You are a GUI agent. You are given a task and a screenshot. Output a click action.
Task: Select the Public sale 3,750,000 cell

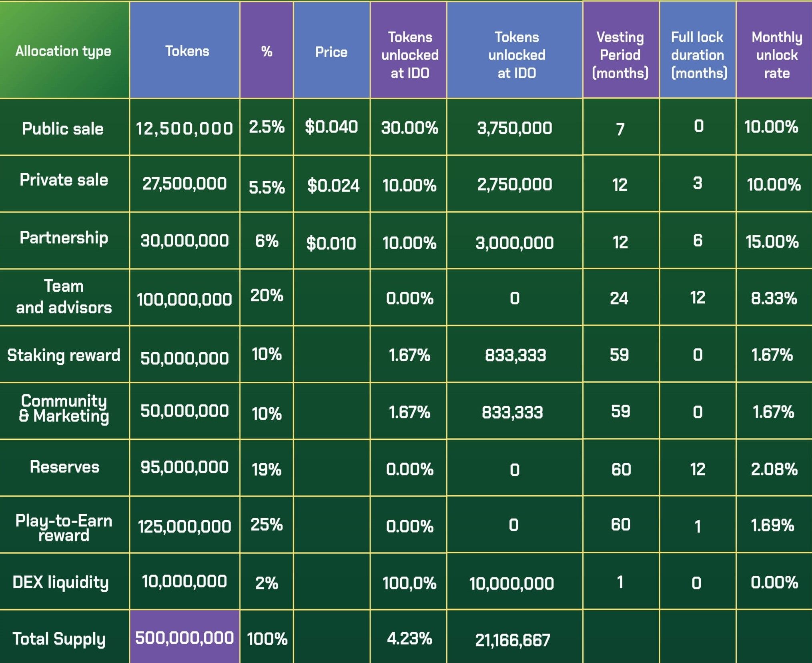point(514,128)
